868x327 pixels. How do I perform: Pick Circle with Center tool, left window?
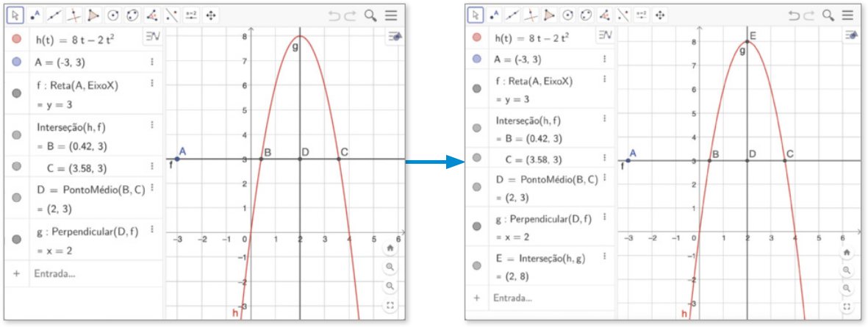point(112,15)
